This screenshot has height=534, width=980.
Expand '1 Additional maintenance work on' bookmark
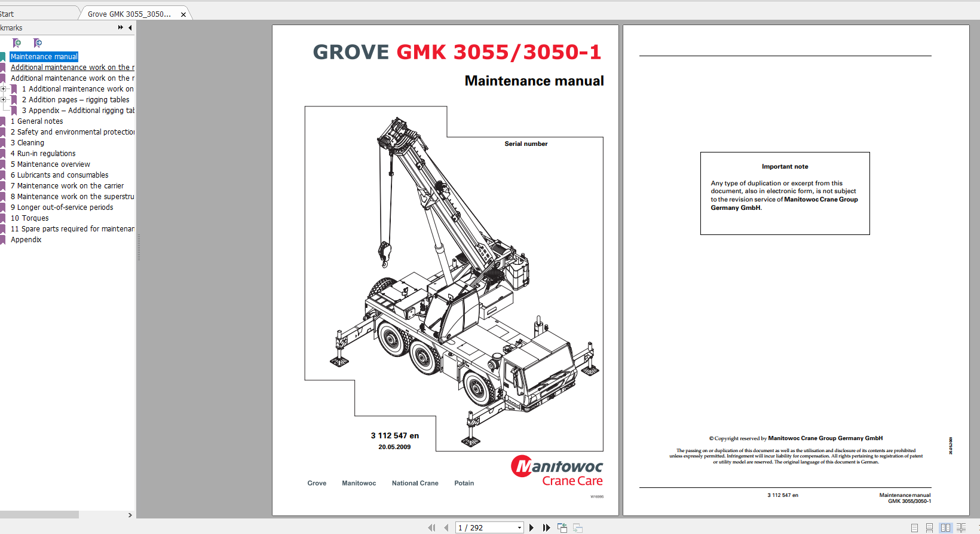coord(4,89)
